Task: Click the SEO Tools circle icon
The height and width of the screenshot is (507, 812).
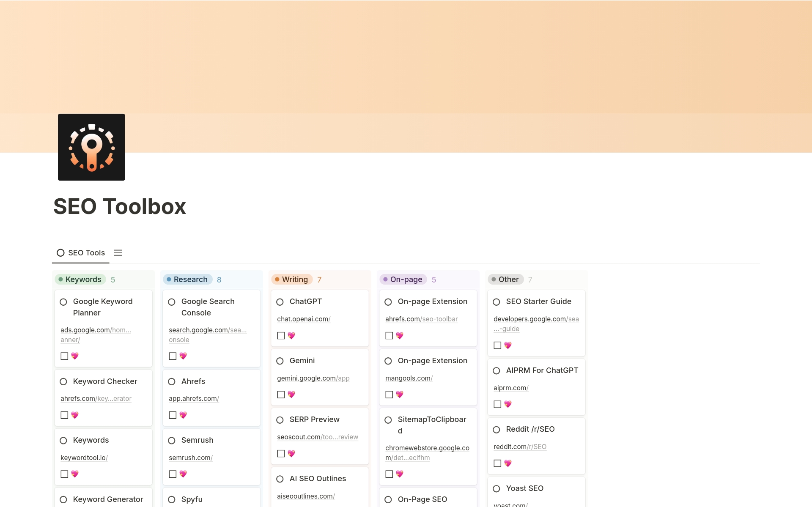Action: pos(60,252)
